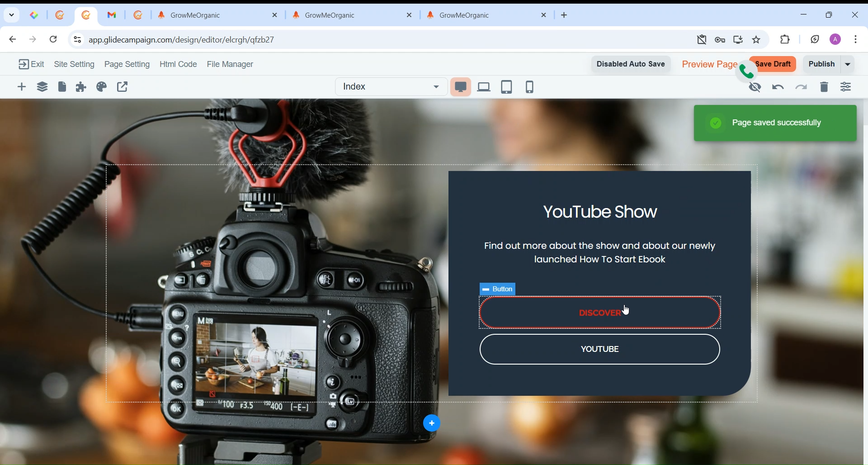Screen dimensions: 868x465
Task: Open the File Manager menu
Action: click(x=230, y=65)
